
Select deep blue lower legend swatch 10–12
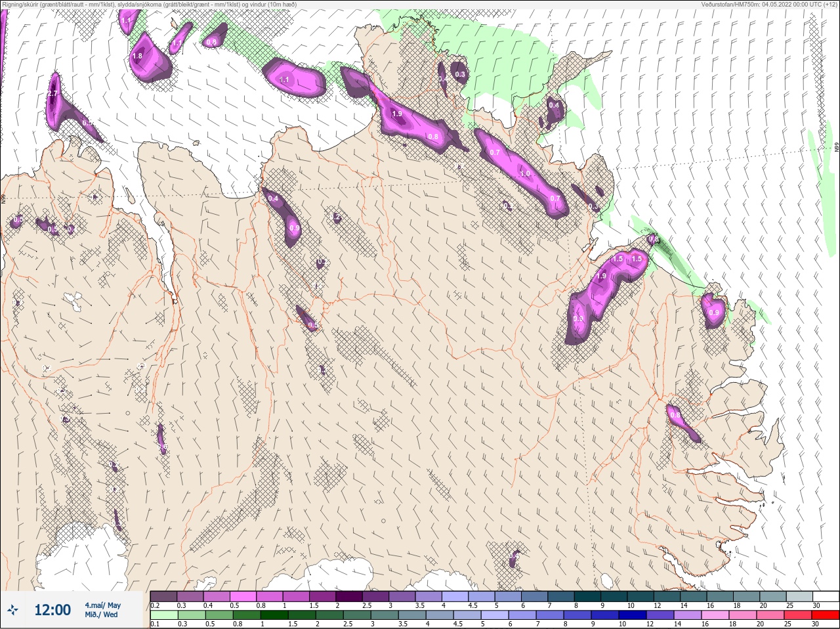[633, 615]
